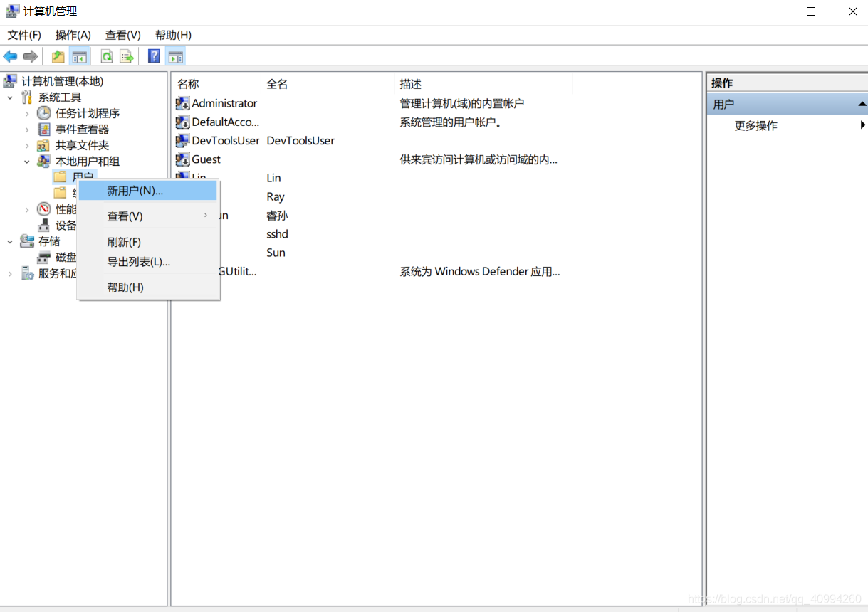Collapse the 用户 actions section arrow
Screen dimensions: 868x612
(x=862, y=104)
